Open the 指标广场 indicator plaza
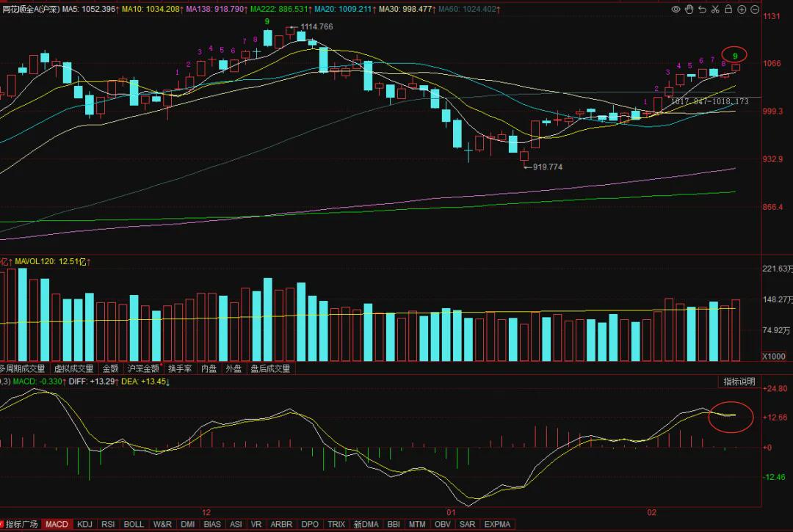 pyautogui.click(x=21, y=525)
